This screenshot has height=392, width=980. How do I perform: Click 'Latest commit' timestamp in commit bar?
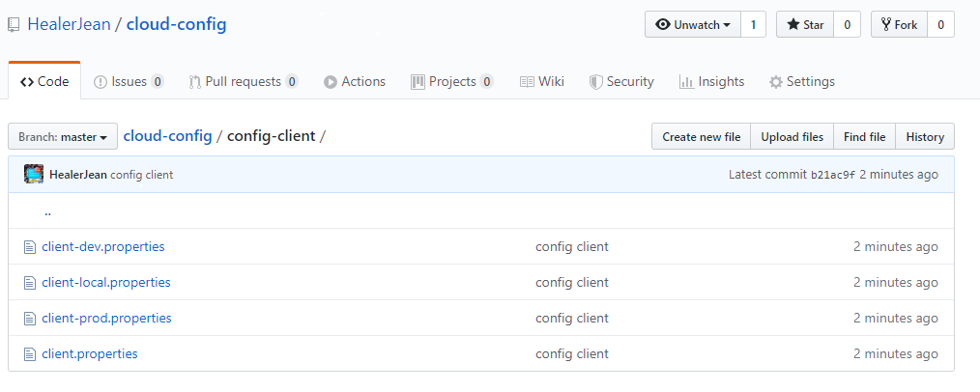pyautogui.click(x=899, y=175)
